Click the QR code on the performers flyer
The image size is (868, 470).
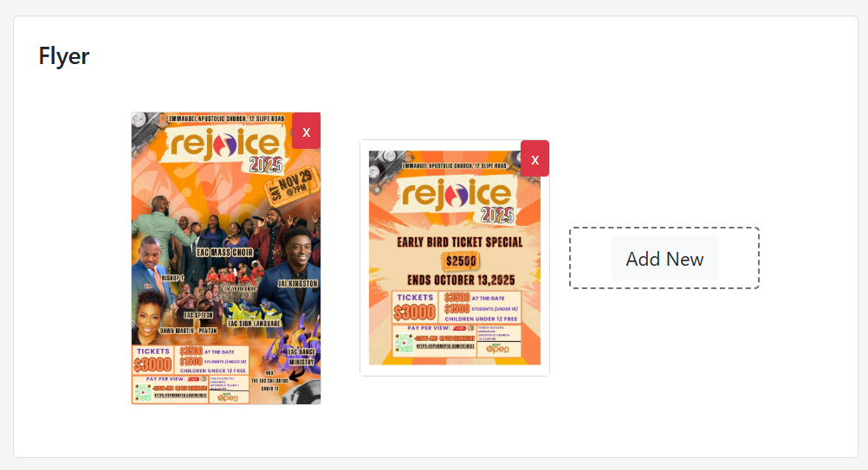tap(144, 391)
